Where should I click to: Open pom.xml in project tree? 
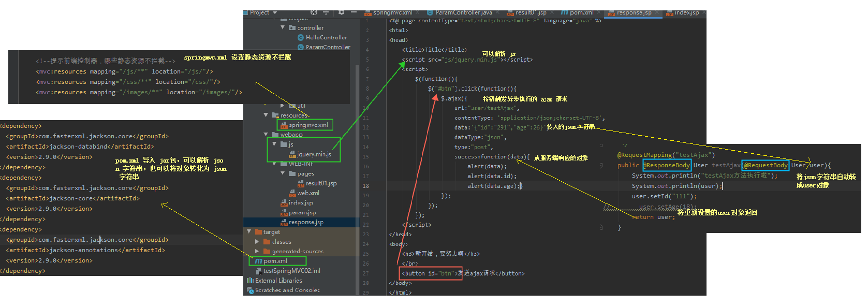point(275,261)
